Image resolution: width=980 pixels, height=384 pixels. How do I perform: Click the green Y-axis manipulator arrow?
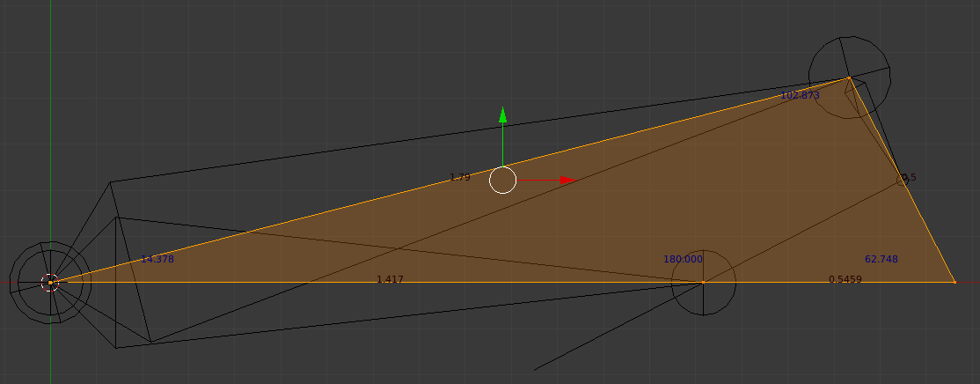(x=502, y=115)
